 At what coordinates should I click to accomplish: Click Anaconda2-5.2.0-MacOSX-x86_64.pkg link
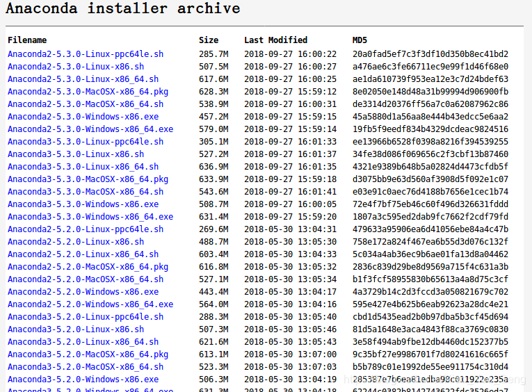click(88, 267)
